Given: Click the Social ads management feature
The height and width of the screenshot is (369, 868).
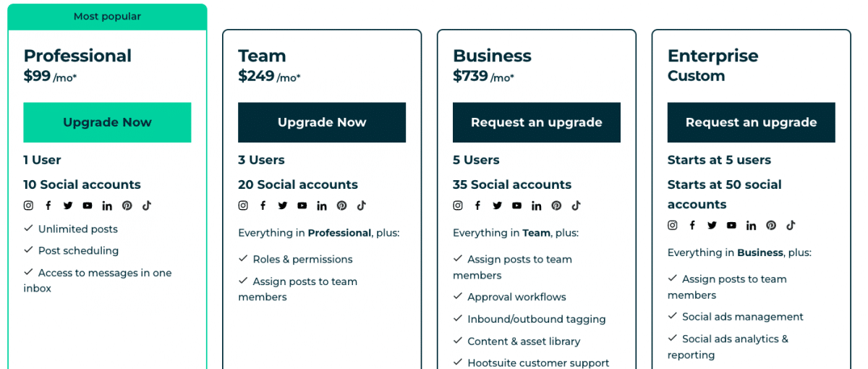Looking at the screenshot, I should 742,317.
